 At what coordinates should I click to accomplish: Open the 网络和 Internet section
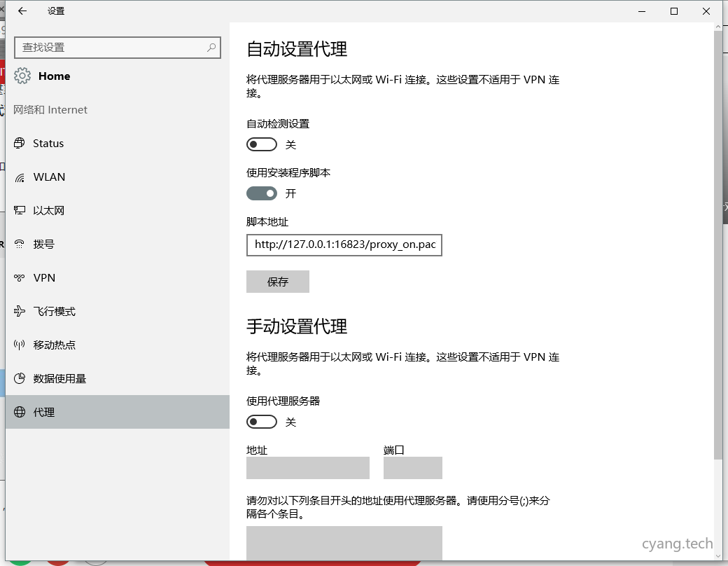click(49, 109)
